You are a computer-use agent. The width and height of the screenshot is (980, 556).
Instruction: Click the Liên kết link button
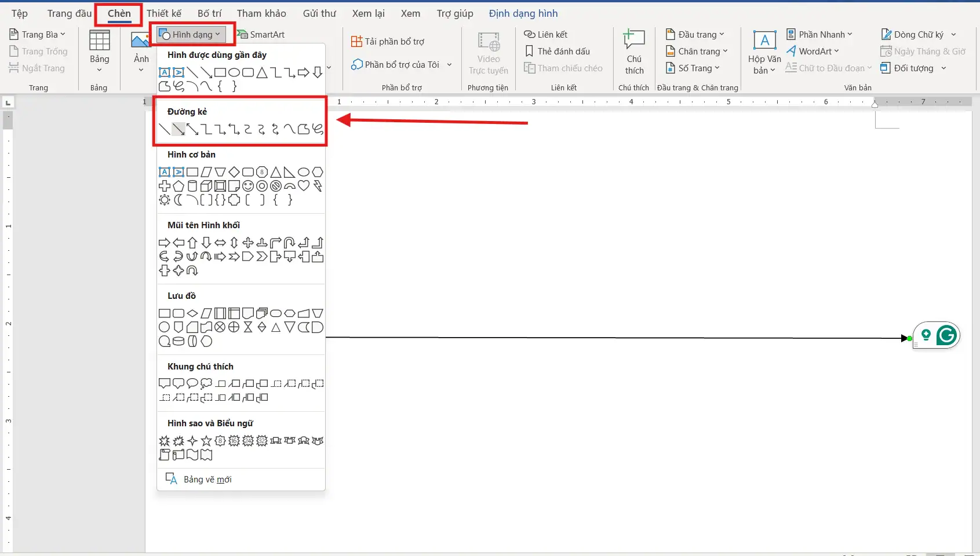pos(545,35)
